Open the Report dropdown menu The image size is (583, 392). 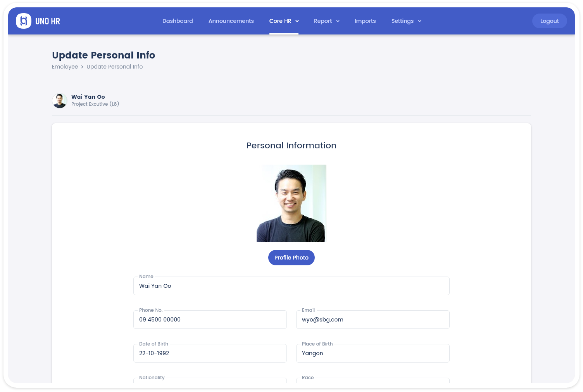326,21
